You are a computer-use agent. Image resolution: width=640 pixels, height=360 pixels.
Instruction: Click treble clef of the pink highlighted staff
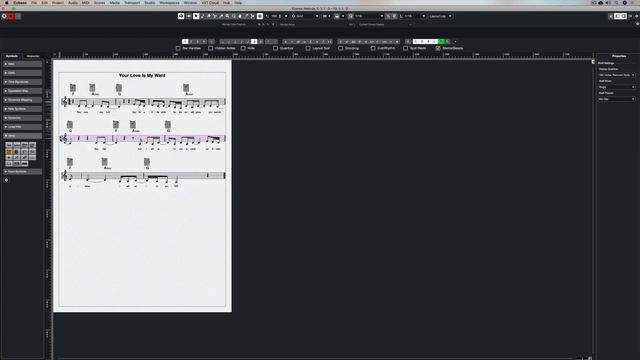click(x=64, y=139)
